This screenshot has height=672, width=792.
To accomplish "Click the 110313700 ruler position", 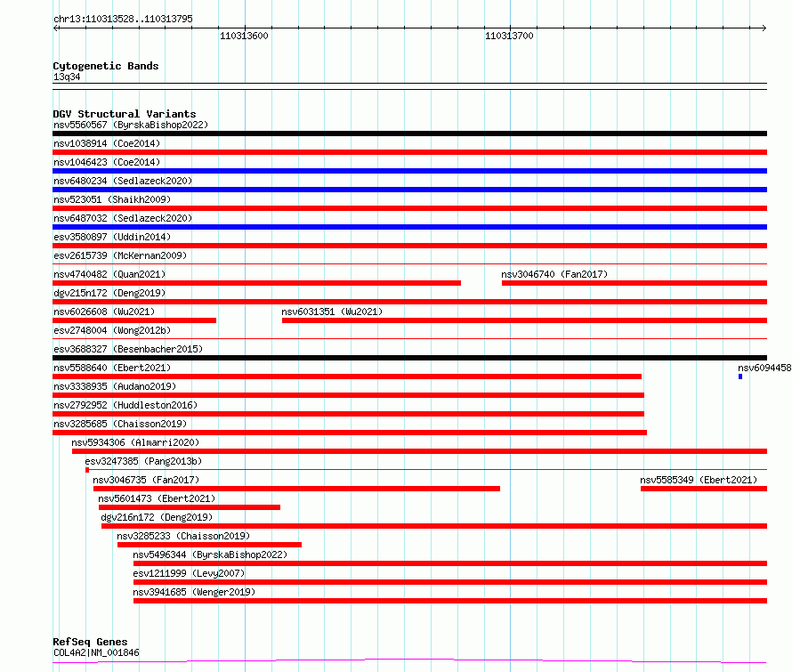I will (509, 36).
